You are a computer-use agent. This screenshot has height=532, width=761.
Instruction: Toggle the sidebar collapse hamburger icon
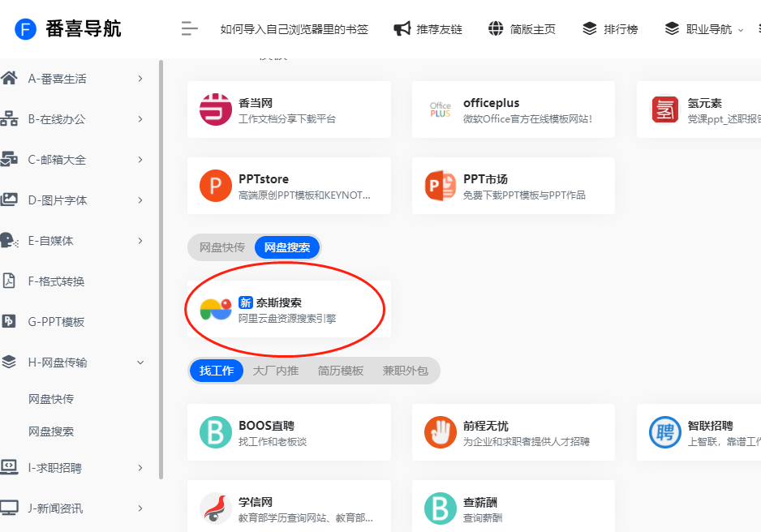coord(189,28)
